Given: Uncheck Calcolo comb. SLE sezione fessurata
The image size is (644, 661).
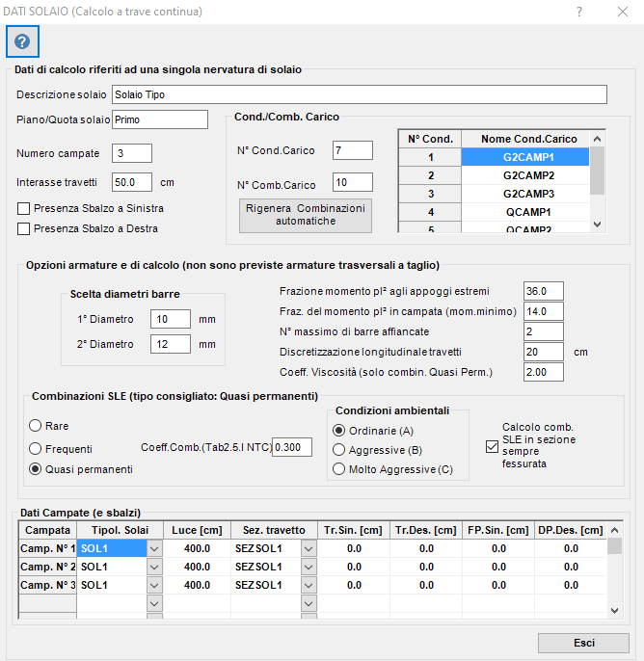Looking at the screenshot, I should (x=492, y=446).
